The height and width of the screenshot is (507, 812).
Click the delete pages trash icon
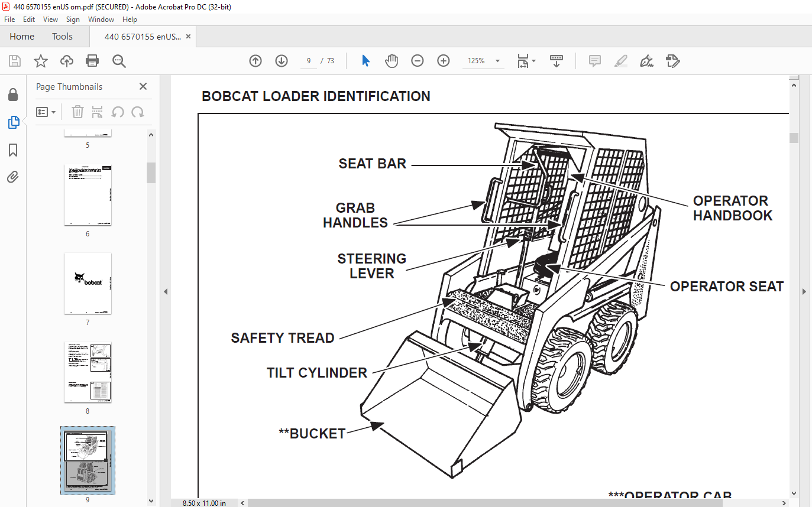pos(77,112)
